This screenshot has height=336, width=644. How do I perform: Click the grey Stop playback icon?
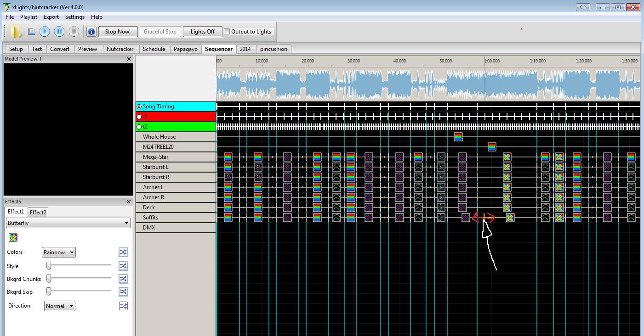[x=74, y=32]
